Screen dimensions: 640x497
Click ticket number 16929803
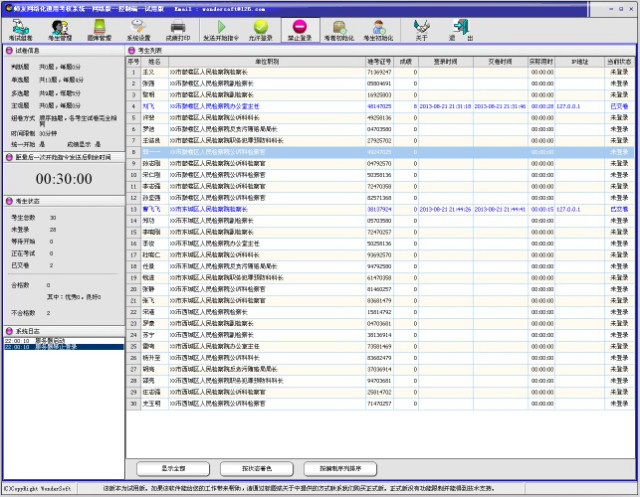(x=379, y=95)
